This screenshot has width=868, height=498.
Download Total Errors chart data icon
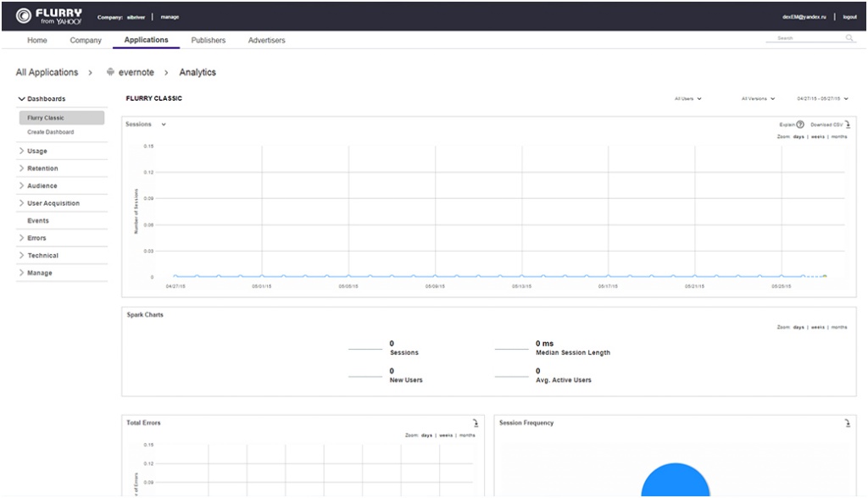pos(476,423)
